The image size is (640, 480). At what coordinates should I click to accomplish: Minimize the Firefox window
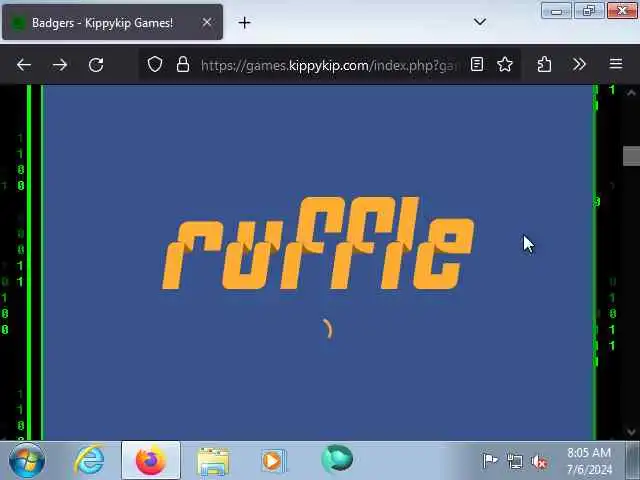pyautogui.click(x=556, y=11)
